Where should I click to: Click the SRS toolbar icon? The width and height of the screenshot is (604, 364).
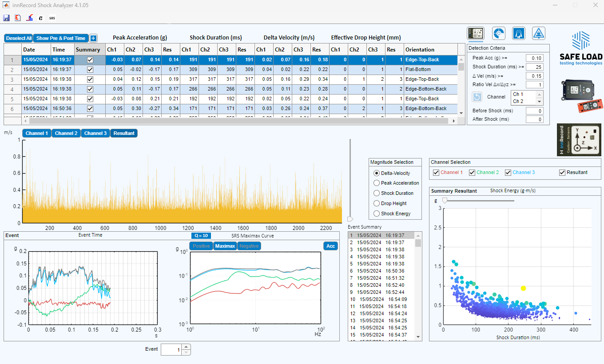[52, 18]
